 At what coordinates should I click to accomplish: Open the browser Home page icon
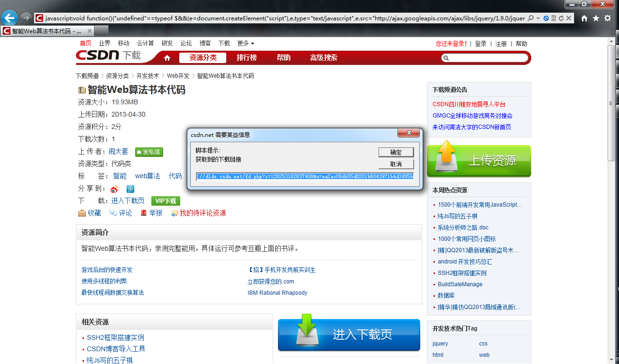coord(584,18)
